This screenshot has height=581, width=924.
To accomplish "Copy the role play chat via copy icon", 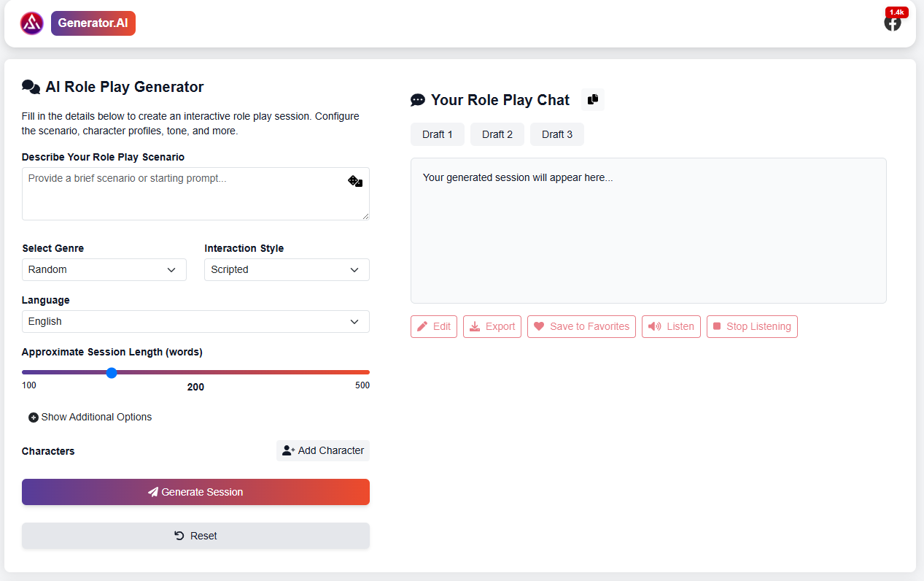I will point(593,99).
